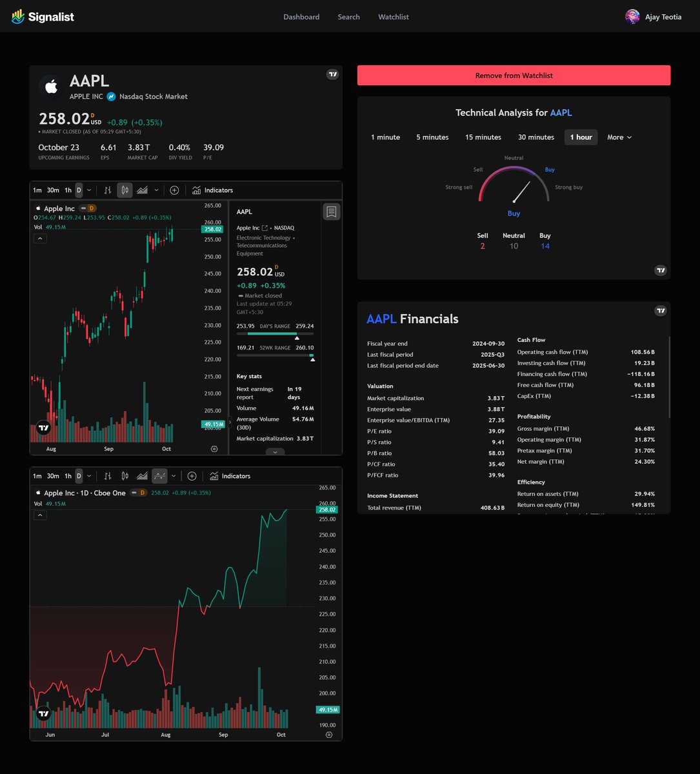Click TradingView logo on upper chart

click(x=43, y=428)
